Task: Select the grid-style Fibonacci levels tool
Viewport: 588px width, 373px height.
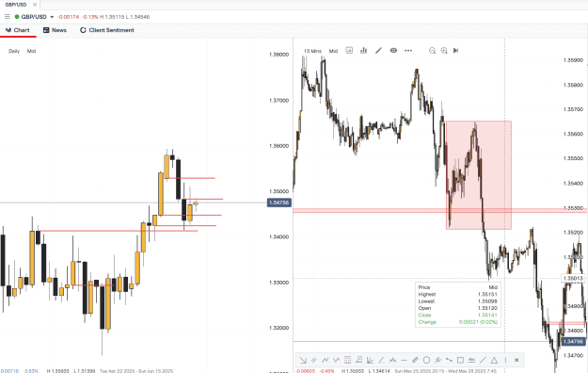Action: 347,360
